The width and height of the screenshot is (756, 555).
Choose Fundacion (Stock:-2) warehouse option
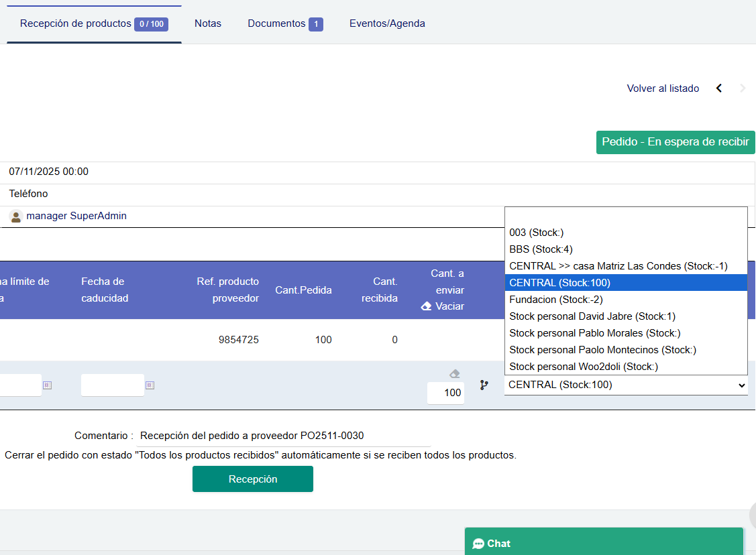[546, 300]
